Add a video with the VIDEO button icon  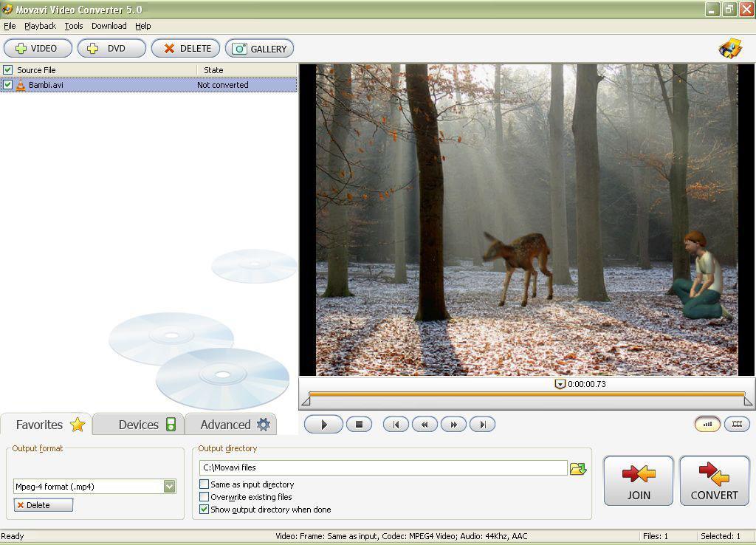[20, 47]
